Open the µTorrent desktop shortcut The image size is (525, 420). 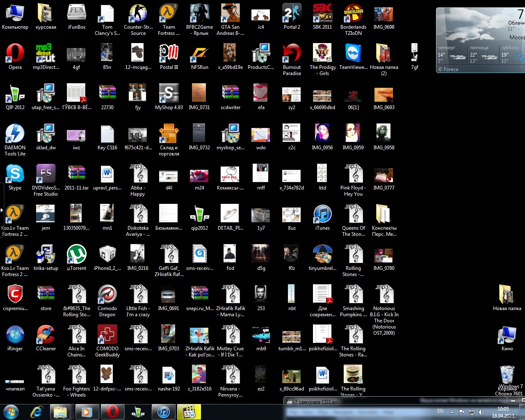(76, 255)
